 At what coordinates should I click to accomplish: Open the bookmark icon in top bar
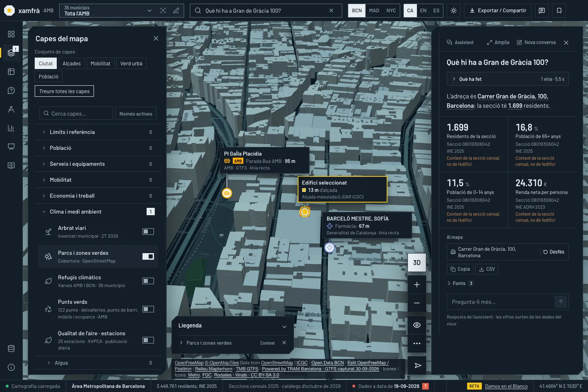559,11
